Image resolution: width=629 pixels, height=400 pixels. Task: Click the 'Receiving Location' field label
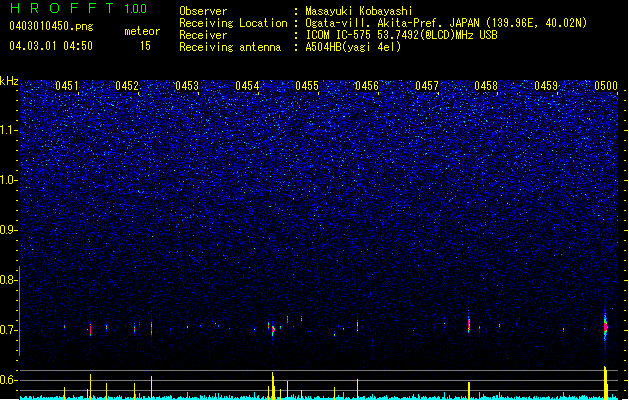233,23
